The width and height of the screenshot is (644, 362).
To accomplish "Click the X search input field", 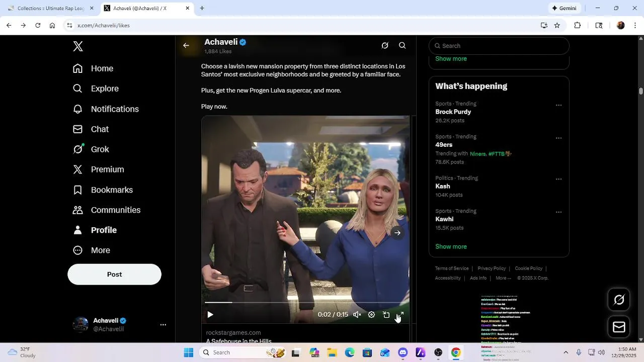I will [x=499, y=46].
